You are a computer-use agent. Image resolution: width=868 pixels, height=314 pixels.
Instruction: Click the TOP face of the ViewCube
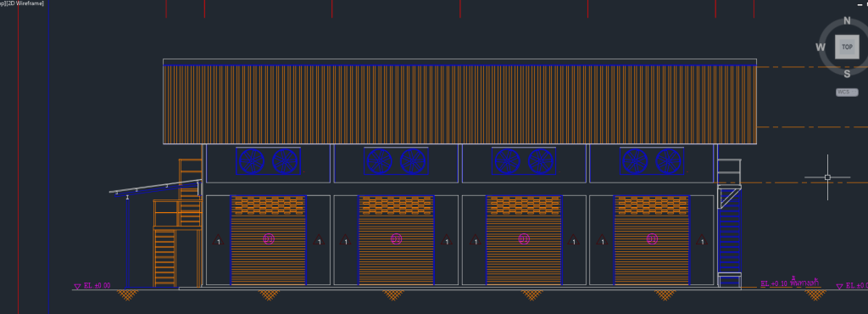847,47
